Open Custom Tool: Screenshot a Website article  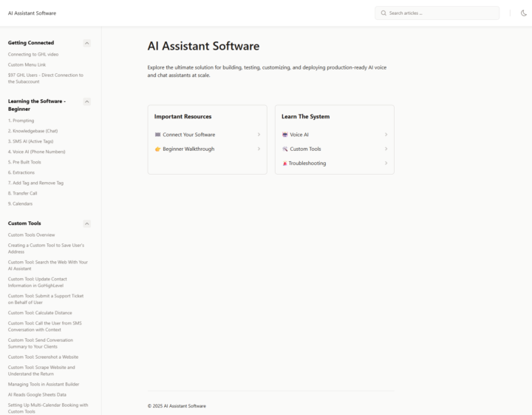[x=43, y=357]
